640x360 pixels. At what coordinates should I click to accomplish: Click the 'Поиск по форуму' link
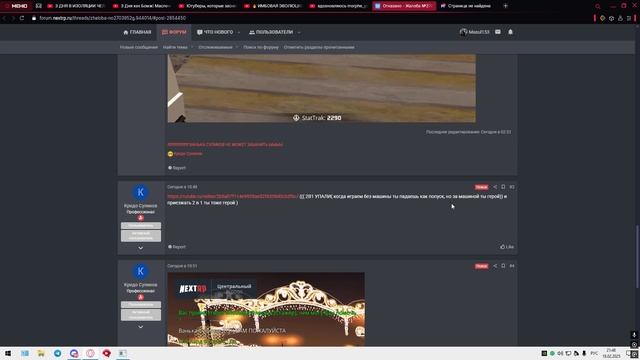pos(261,47)
